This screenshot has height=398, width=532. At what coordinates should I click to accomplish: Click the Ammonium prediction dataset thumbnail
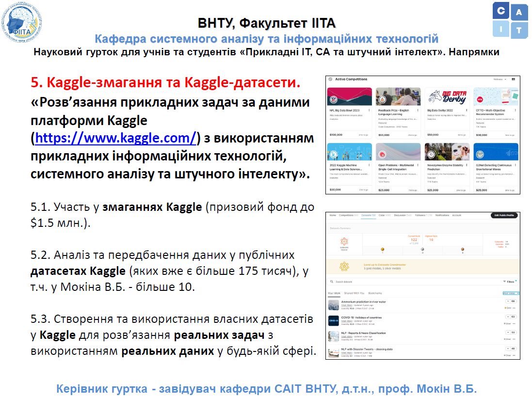(x=334, y=305)
